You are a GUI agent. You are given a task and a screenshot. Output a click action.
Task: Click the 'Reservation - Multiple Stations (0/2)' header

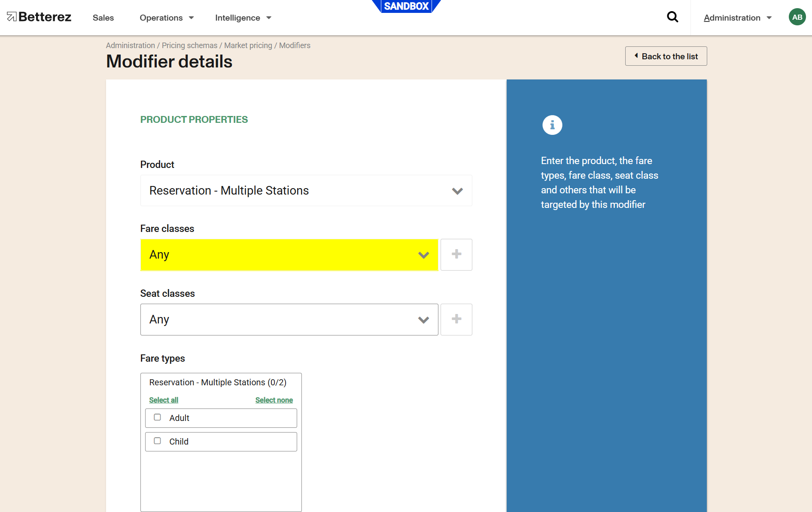point(218,382)
